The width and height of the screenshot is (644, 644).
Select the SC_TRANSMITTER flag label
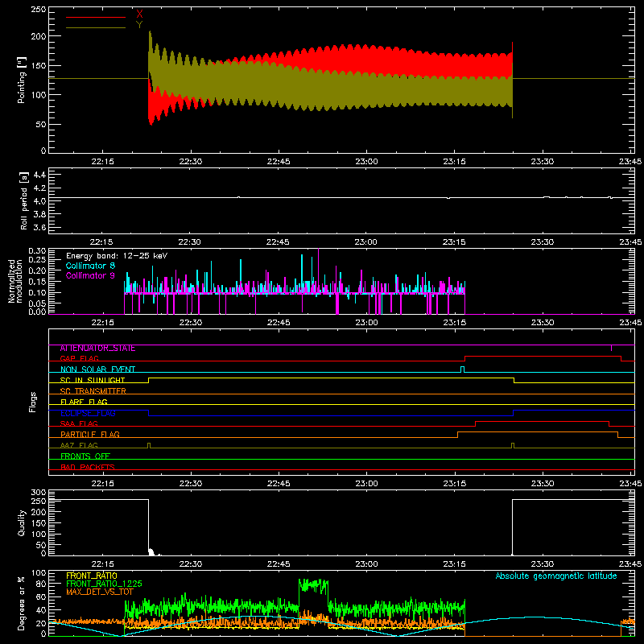[93, 391]
